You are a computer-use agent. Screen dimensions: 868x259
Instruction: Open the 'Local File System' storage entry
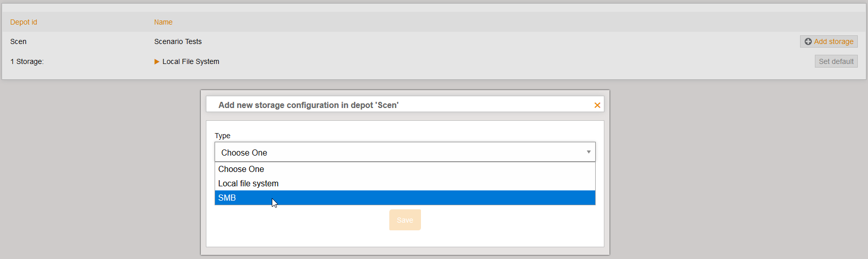pyautogui.click(x=191, y=61)
